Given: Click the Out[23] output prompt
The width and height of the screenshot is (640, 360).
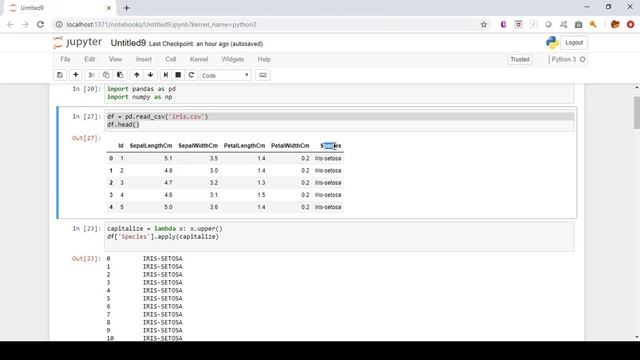Looking at the screenshot, I should [x=86, y=259].
